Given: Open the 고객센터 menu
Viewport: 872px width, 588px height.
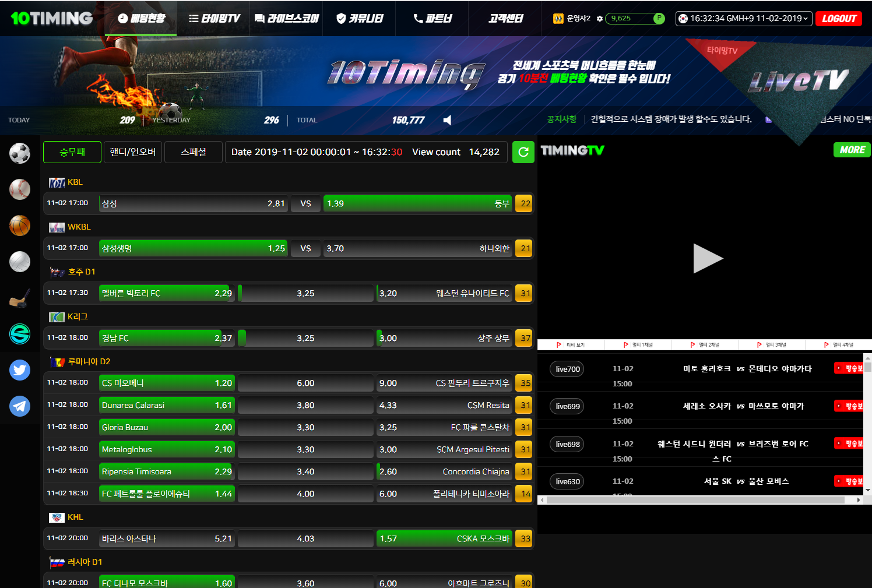Looking at the screenshot, I should tap(505, 19).
